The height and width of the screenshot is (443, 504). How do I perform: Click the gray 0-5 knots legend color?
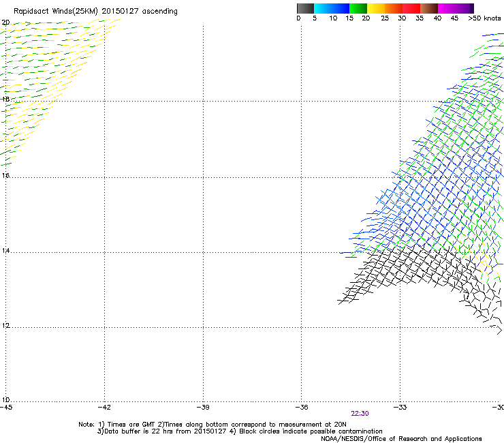[x=305, y=8]
